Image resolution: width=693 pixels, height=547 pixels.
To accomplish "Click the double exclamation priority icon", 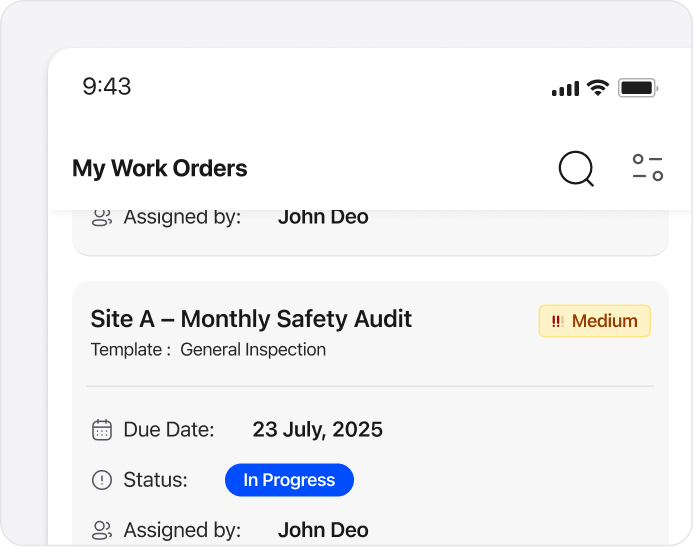I will click(x=557, y=321).
